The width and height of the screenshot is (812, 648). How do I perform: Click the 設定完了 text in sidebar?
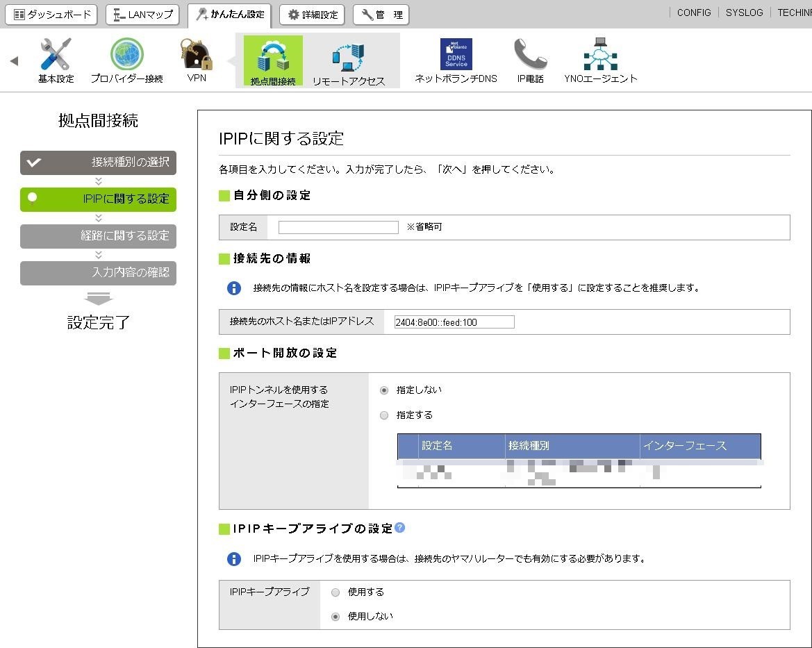pos(99,322)
